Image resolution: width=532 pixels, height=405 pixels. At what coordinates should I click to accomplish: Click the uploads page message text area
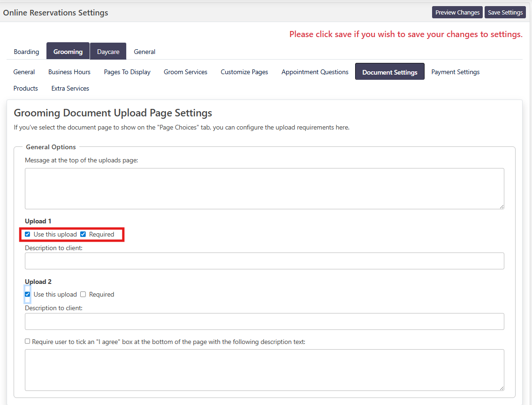coord(264,188)
